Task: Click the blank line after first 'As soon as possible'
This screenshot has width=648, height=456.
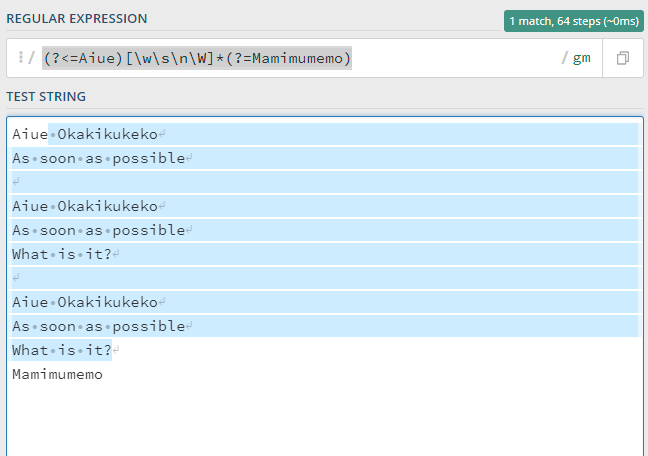Action: [x=324, y=182]
